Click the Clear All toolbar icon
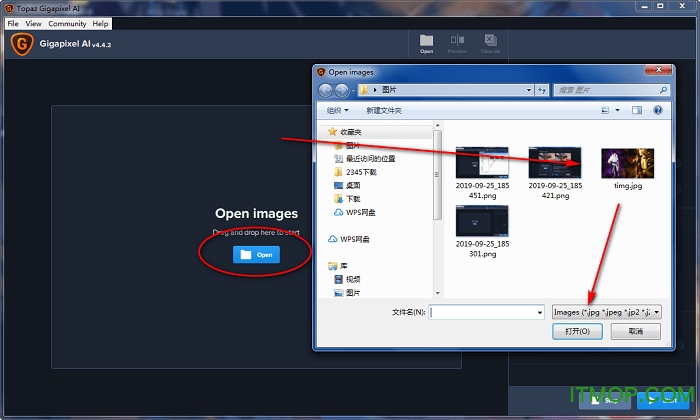 tap(490, 44)
